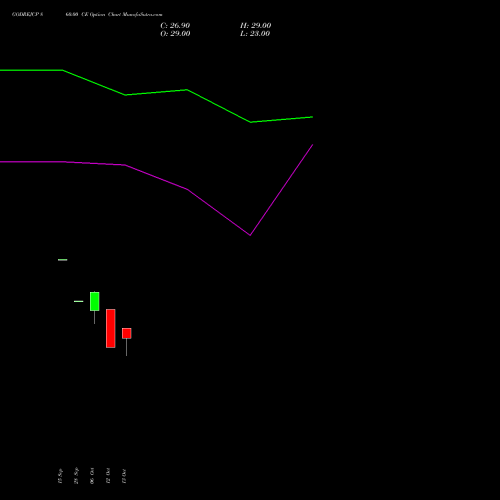
Task: Select the green trend line on the chart
Action: [157, 93]
